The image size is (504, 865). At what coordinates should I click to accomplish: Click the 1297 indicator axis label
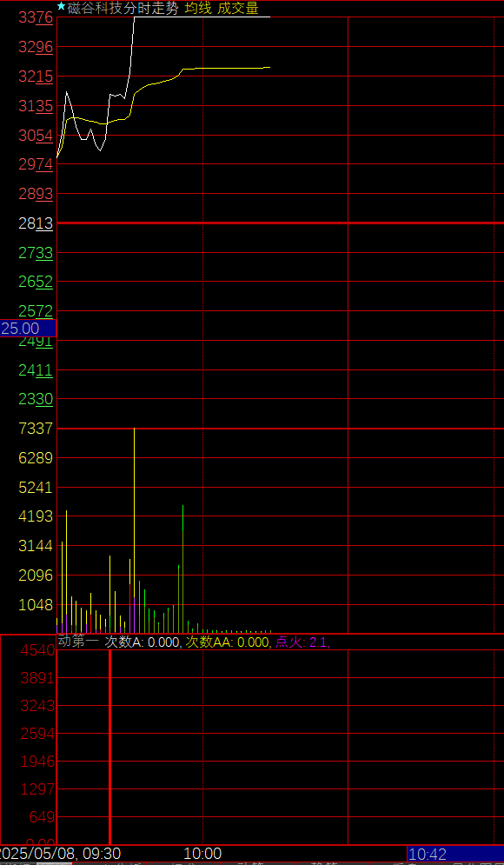(x=38, y=789)
